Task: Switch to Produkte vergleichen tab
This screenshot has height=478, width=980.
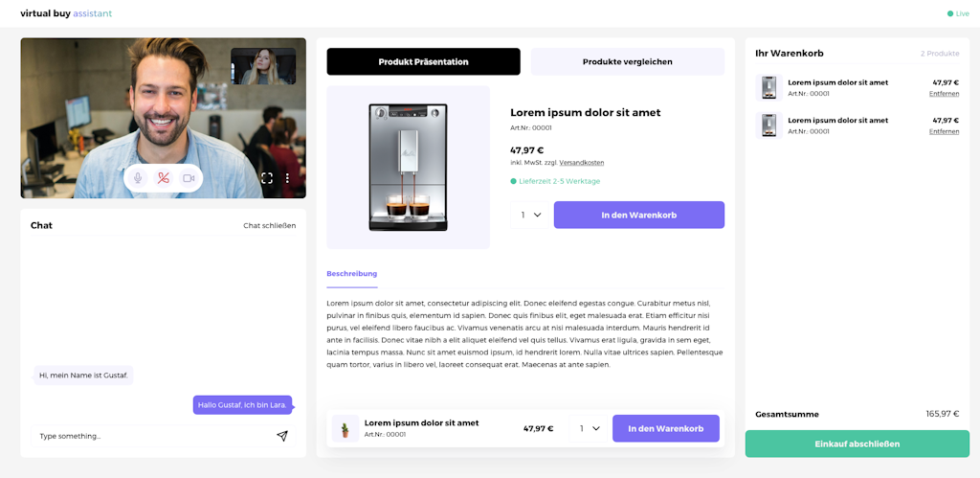Action: click(627, 62)
